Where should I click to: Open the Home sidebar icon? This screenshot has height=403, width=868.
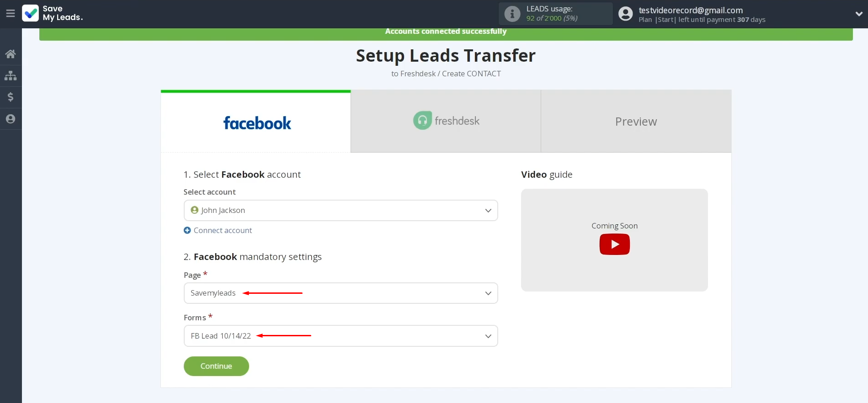11,54
